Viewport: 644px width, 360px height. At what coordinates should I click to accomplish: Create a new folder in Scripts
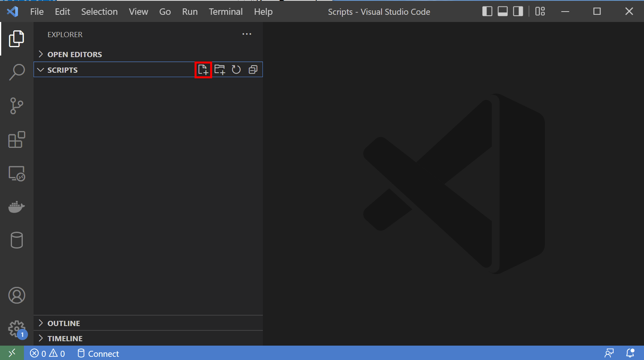coord(220,70)
